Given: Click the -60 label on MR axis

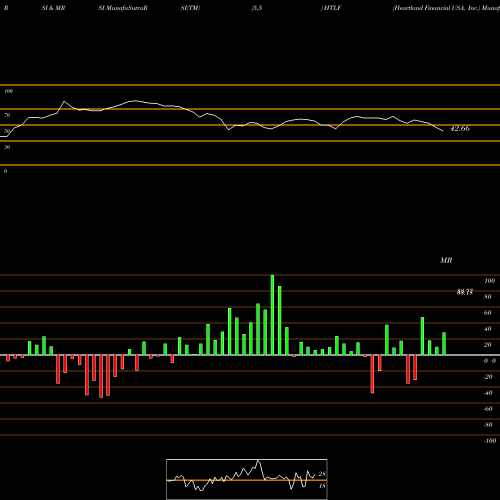Looking at the screenshot, I should pos(488,409).
